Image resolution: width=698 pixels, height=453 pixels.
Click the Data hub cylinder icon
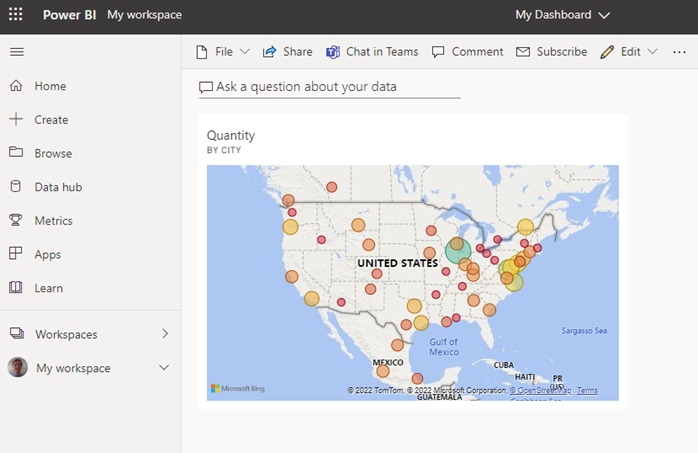[x=16, y=186]
